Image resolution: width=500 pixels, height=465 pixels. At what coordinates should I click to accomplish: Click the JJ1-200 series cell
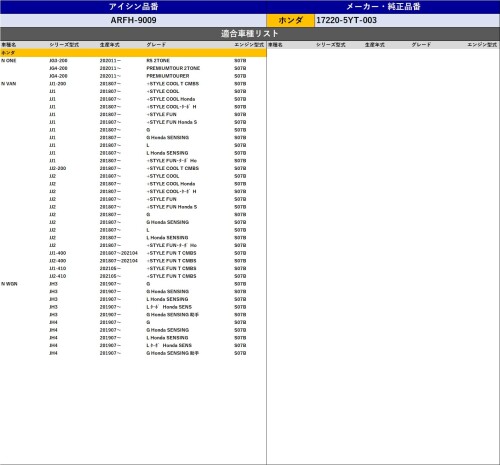57,84
